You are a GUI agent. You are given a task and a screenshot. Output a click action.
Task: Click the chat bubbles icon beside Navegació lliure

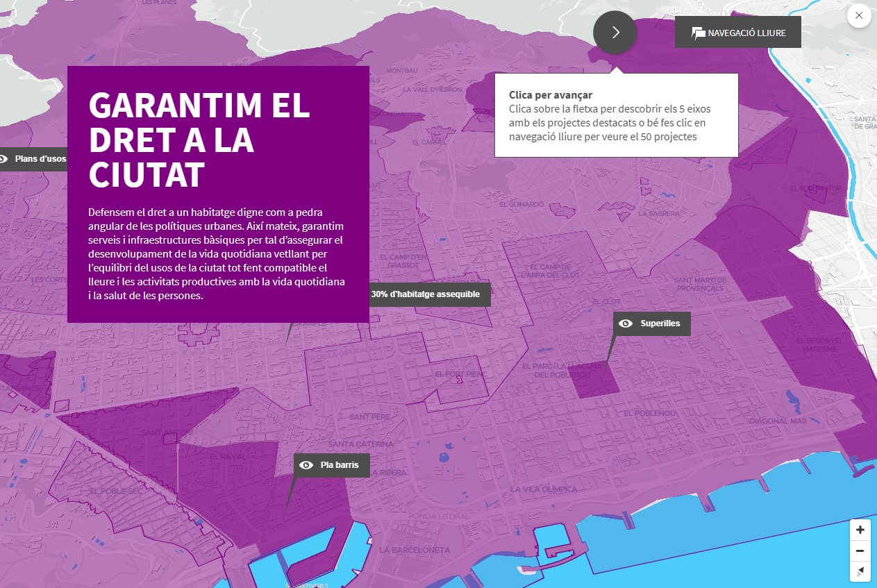pyautogui.click(x=698, y=33)
